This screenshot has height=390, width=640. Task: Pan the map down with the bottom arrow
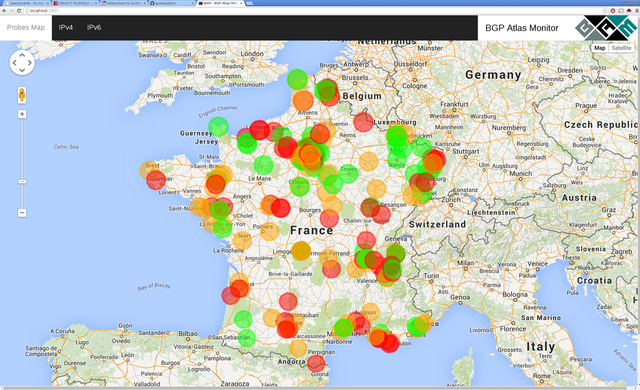coord(22,70)
